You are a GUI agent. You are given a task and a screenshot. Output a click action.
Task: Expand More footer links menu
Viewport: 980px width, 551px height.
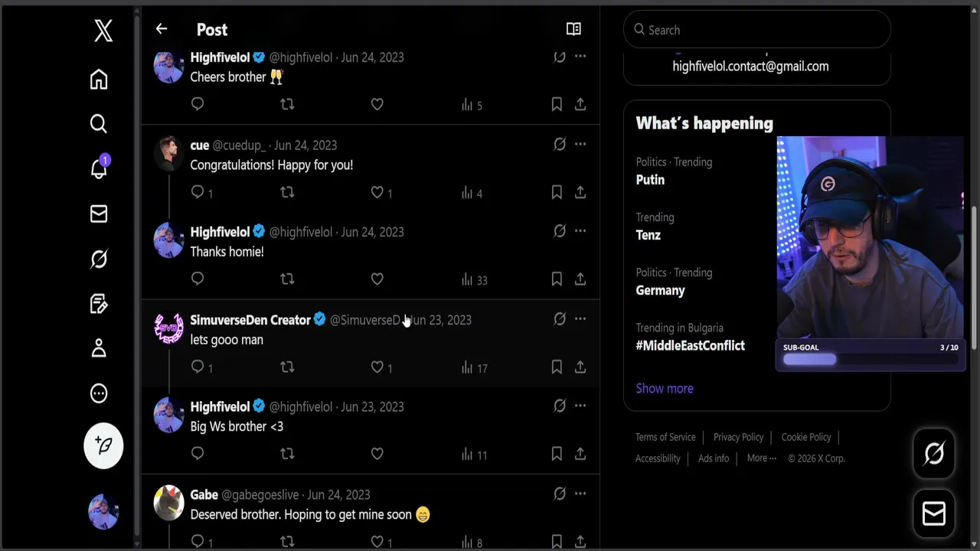pyautogui.click(x=761, y=458)
